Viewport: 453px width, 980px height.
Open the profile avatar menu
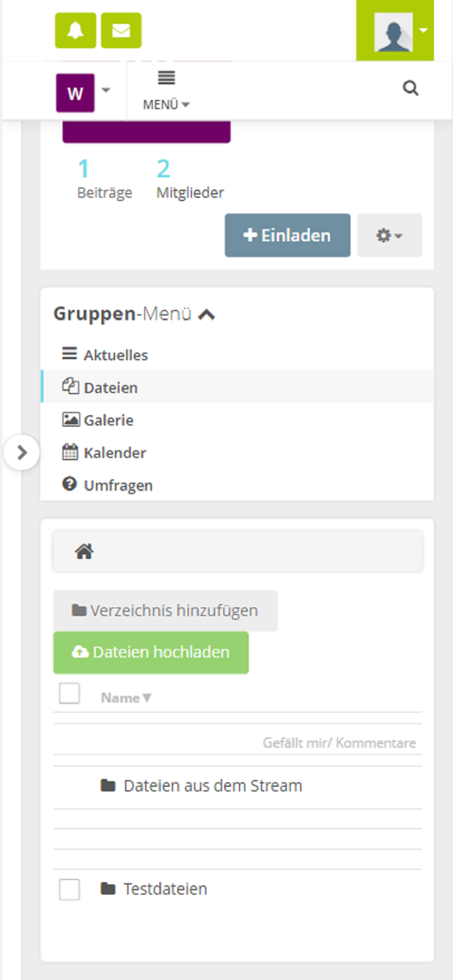[x=394, y=30]
